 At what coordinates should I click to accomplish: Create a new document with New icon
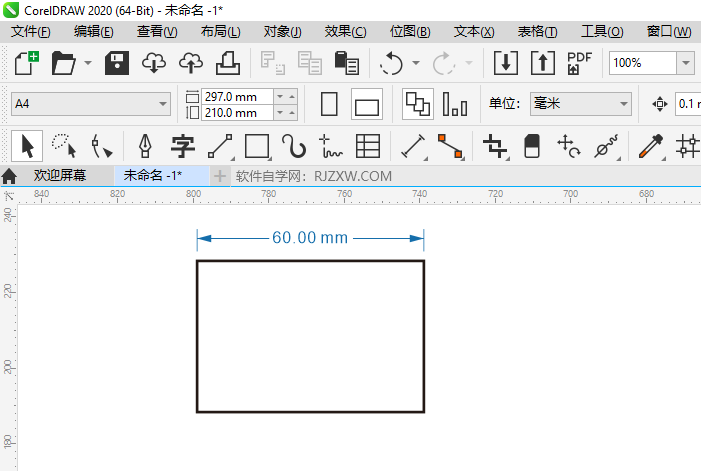27,63
